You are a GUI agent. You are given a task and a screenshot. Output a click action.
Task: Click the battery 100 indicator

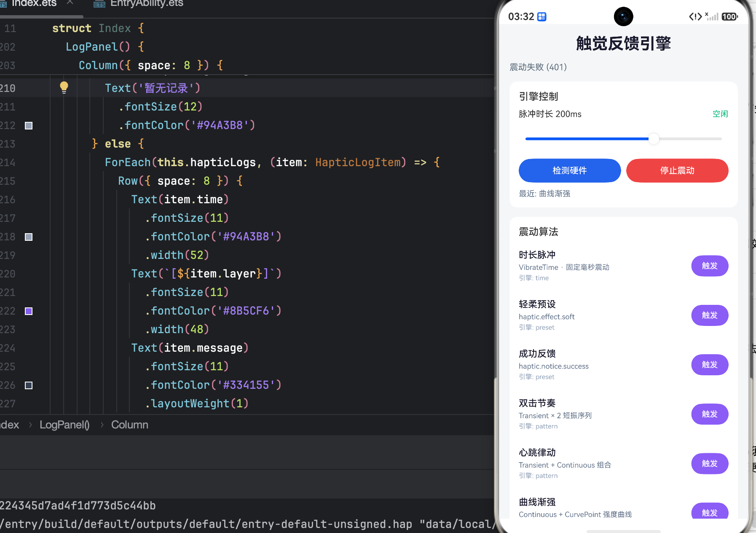pyautogui.click(x=729, y=16)
